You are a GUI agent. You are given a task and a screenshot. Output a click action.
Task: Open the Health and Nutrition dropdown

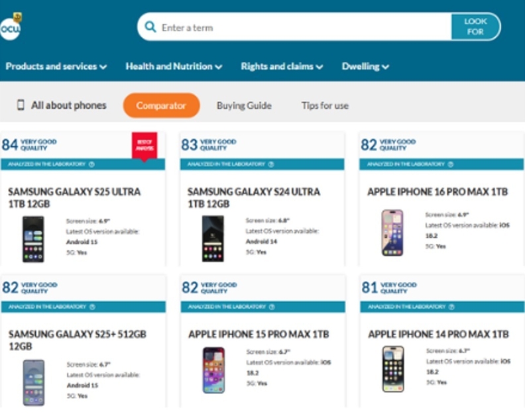coord(174,66)
